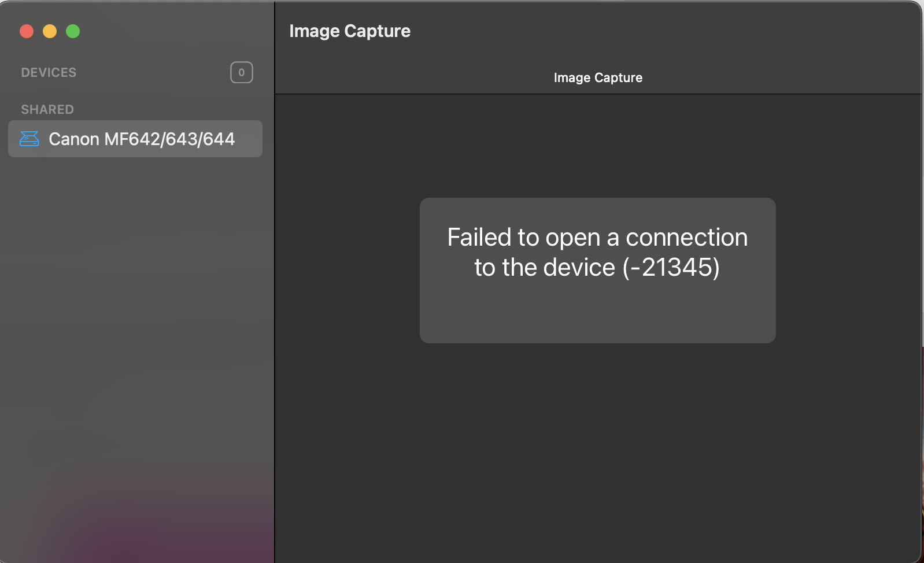Click the green zoom window control

click(73, 31)
